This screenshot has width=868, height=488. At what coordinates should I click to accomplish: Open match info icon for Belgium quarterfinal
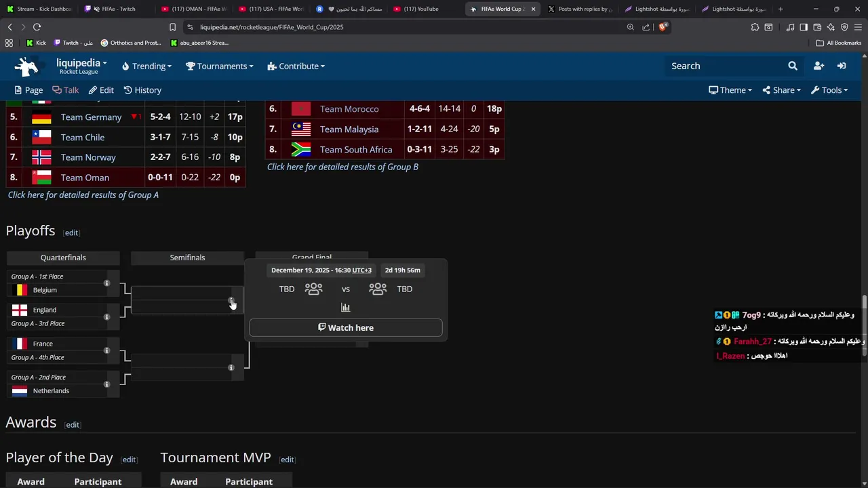(106, 283)
